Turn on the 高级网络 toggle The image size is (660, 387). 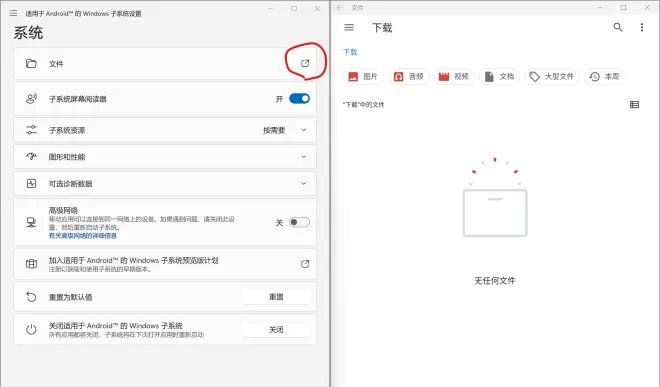click(x=299, y=222)
